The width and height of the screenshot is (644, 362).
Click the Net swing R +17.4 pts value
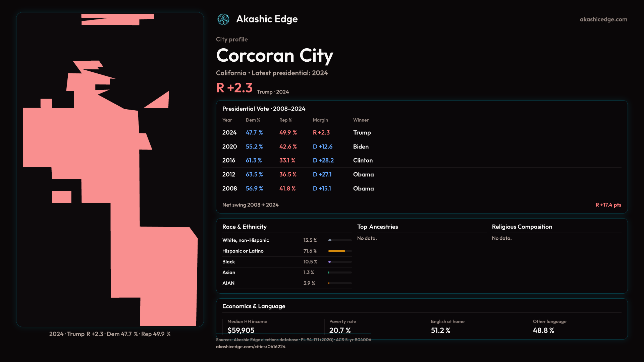(x=608, y=205)
